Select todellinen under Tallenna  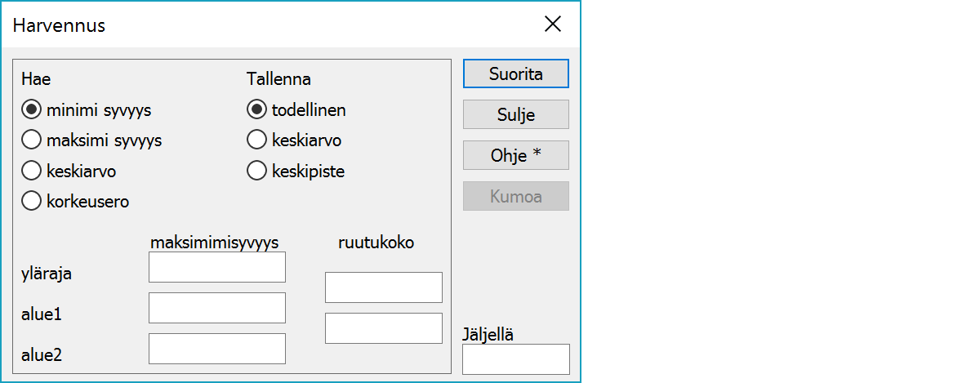tap(256, 109)
